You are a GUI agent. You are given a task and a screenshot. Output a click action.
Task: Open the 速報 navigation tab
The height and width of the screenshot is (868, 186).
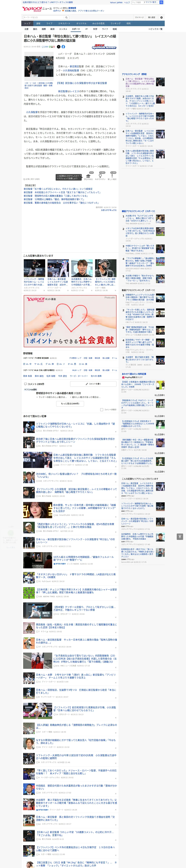(x=38, y=24)
